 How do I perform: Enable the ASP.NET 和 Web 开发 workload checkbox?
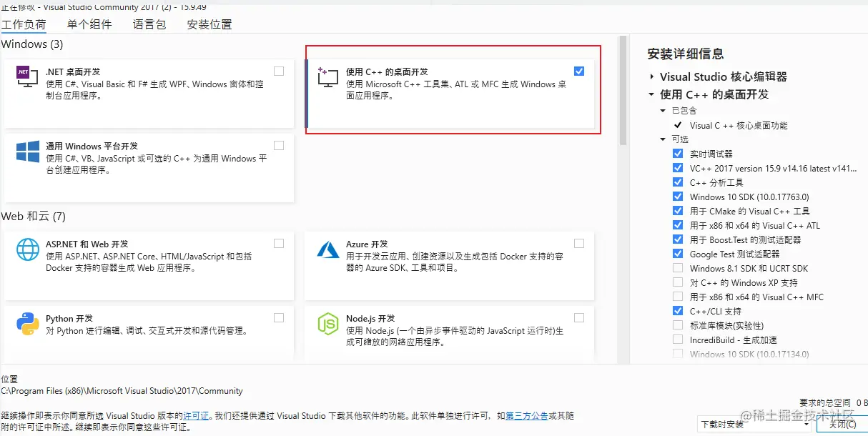point(279,243)
